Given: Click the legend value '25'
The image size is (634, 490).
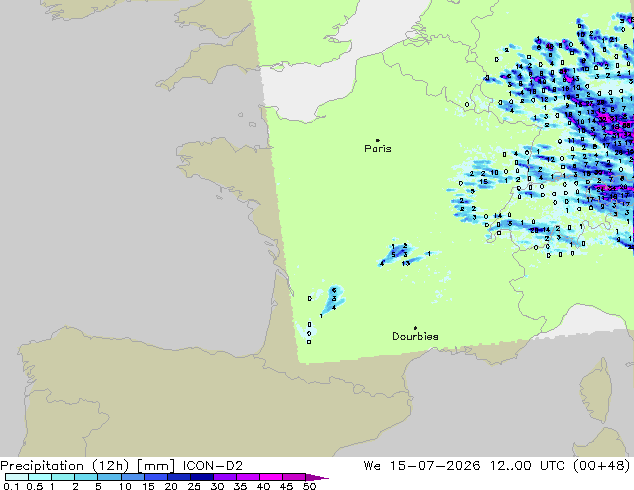Looking at the screenshot, I should click(x=194, y=486).
